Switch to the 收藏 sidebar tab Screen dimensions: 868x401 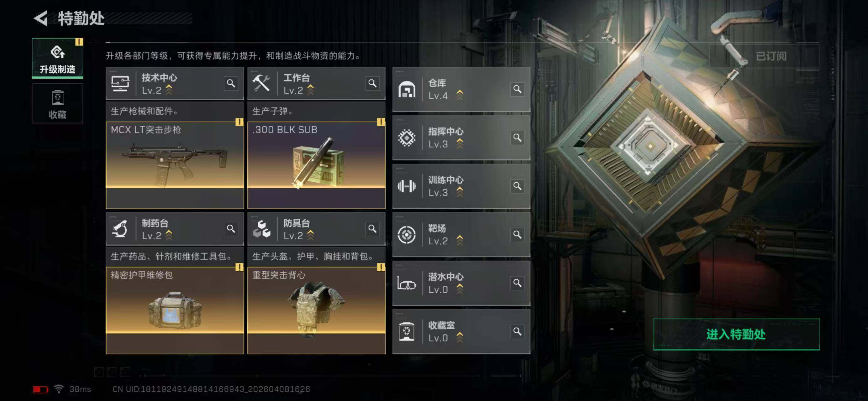pos(58,103)
